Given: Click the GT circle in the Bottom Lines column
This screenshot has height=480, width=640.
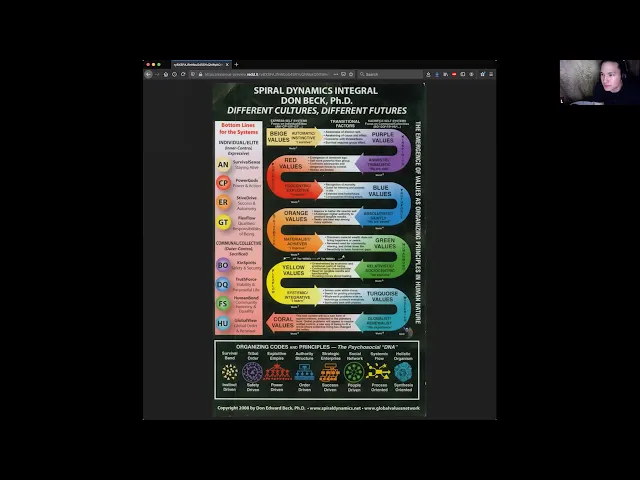Looking at the screenshot, I should pos(223,222).
